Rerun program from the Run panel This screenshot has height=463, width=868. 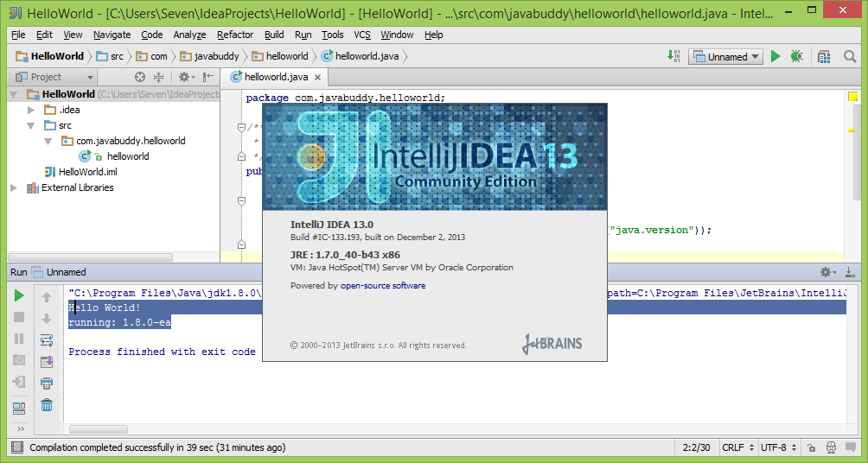point(19,296)
